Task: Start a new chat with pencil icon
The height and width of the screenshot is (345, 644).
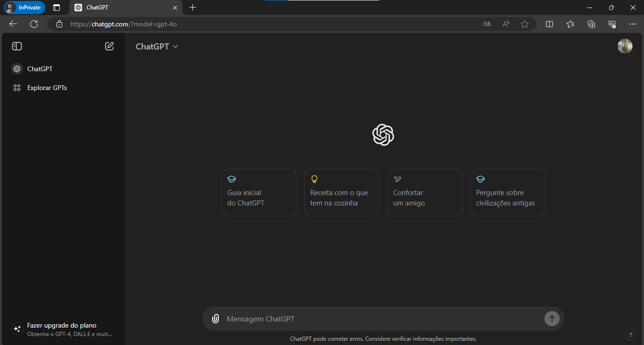Action: [x=109, y=46]
